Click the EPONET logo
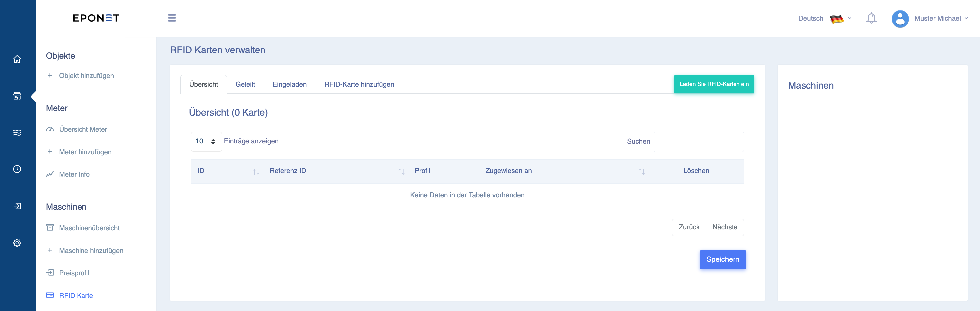Screen dimensions: 980x311 pos(96,18)
